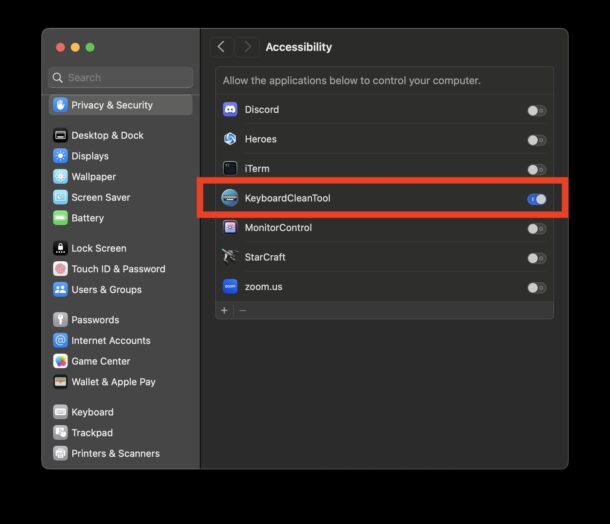
Task: Go back using the left chevron
Action: click(x=221, y=47)
